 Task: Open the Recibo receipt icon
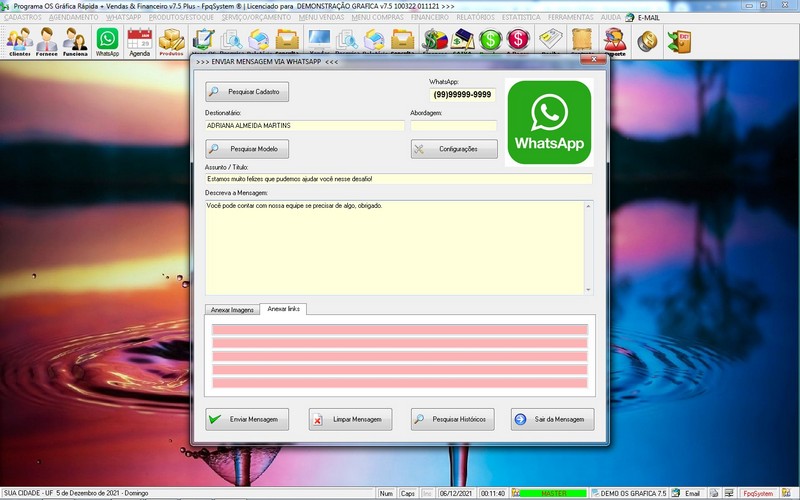coord(551,40)
